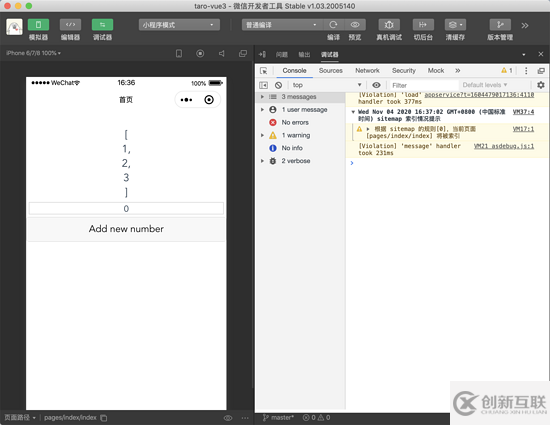This screenshot has width=550, height=425.
Task: Open the Console tab
Action: pos(294,70)
